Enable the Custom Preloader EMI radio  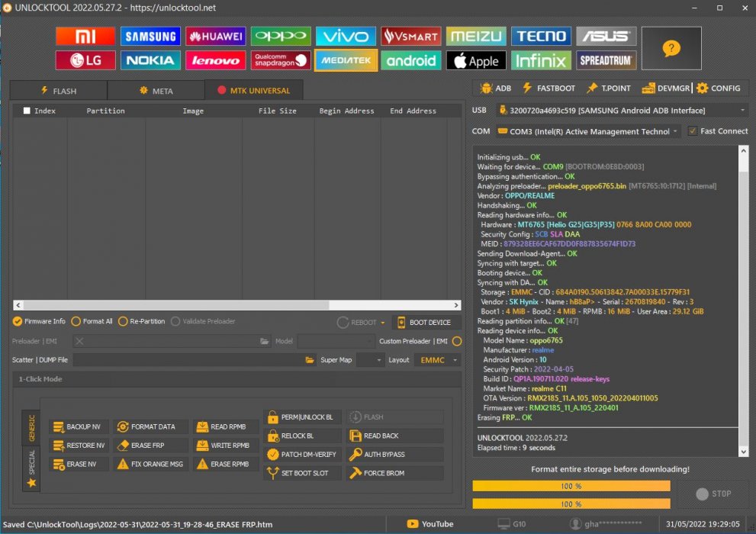click(457, 341)
